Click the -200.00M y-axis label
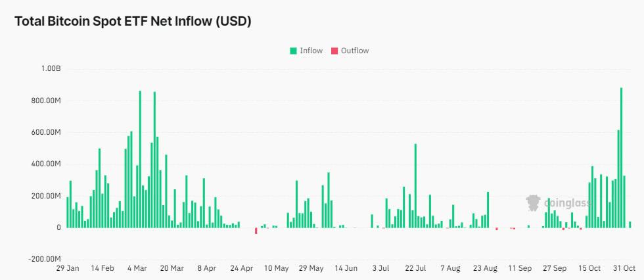This screenshot has height=280, width=644. tap(45, 259)
